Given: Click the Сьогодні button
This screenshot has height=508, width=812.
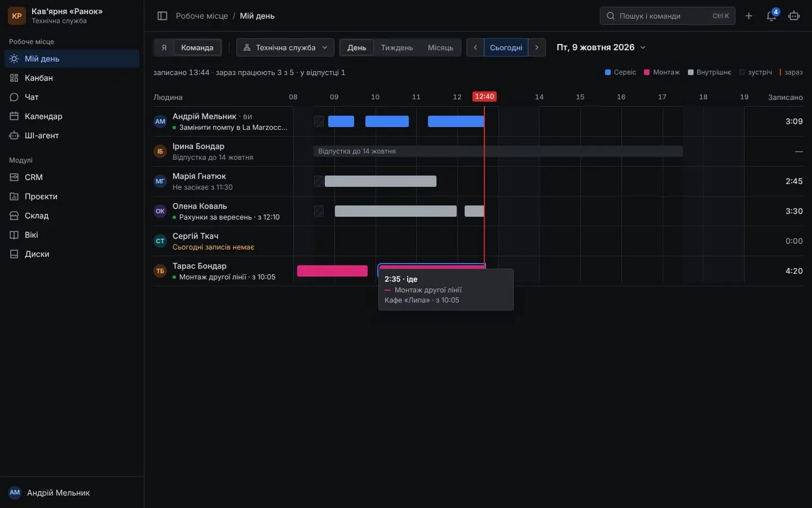Looking at the screenshot, I should tap(506, 47).
